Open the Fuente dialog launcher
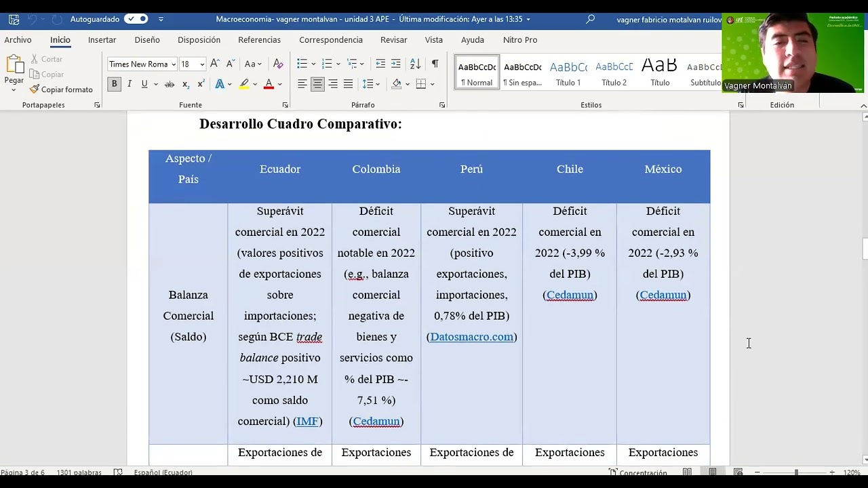Viewport: 868px width, 488px height. click(x=285, y=105)
